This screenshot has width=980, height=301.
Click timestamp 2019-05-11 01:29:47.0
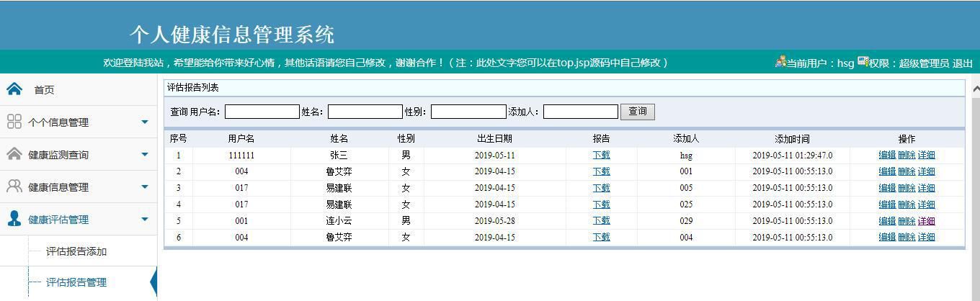click(792, 155)
